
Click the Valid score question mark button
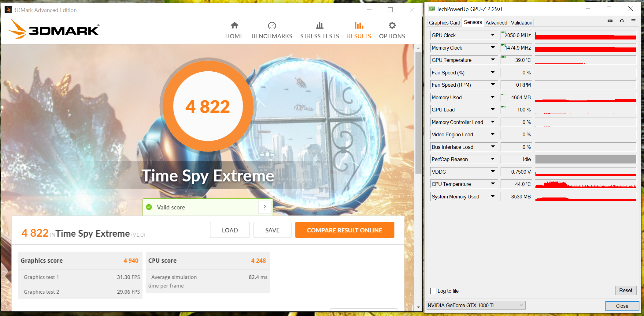click(265, 207)
